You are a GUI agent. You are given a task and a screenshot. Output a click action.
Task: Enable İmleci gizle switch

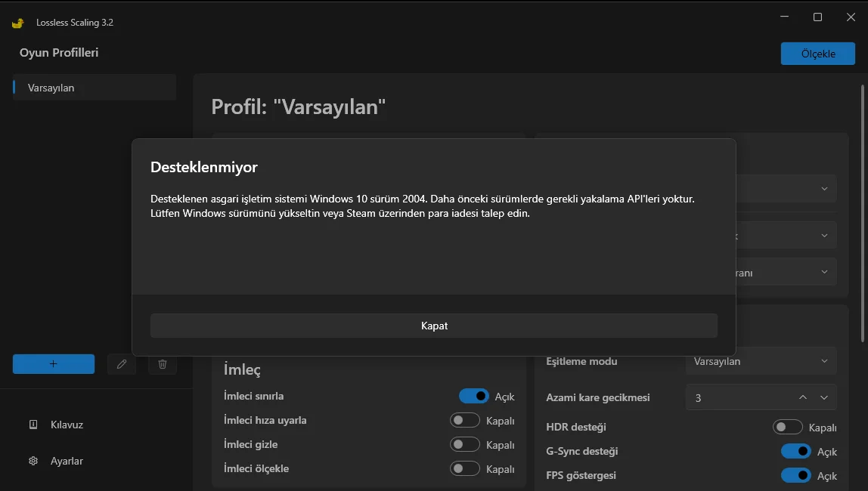464,445
